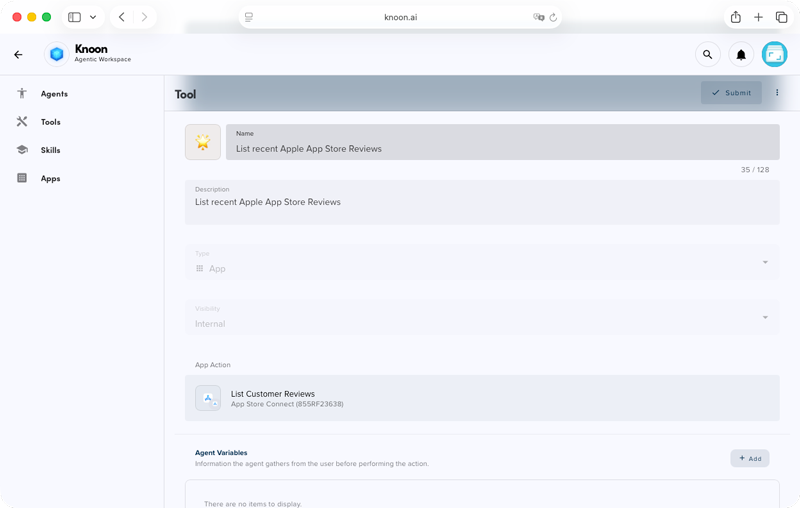Click the Submit button
The height and width of the screenshot is (508, 800).
(731, 93)
